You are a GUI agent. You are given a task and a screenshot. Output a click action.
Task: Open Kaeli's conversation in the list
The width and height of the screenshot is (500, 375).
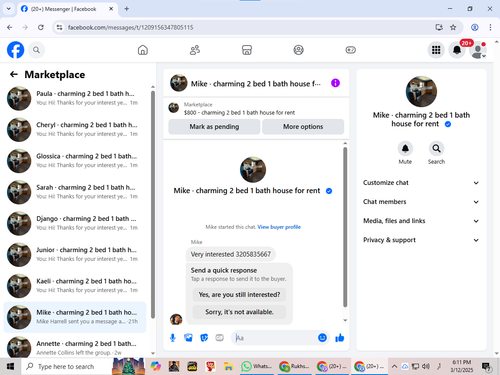click(x=75, y=286)
